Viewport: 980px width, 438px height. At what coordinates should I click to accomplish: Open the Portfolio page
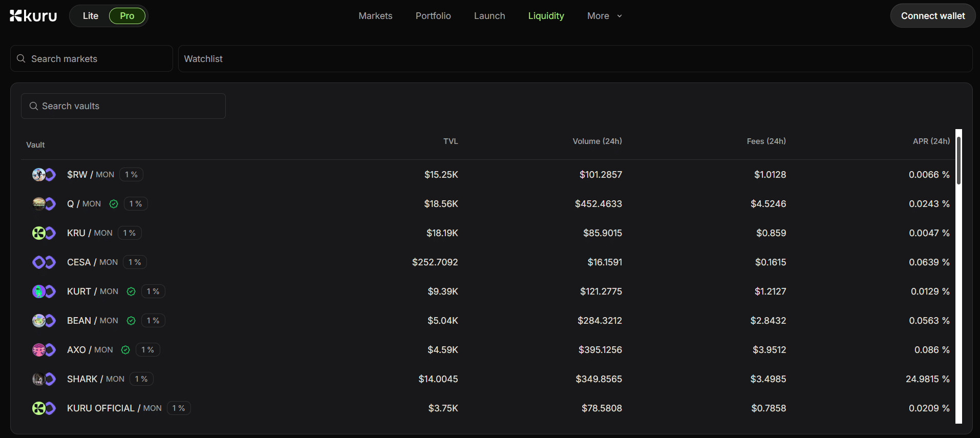click(433, 16)
